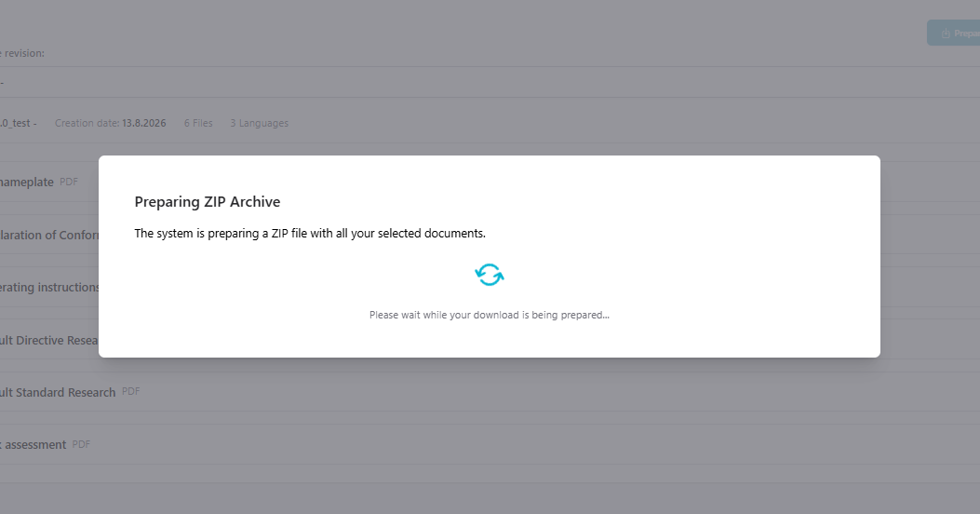Click the Creation date 13.8.2026 label
The image size is (980, 514).
111,123
